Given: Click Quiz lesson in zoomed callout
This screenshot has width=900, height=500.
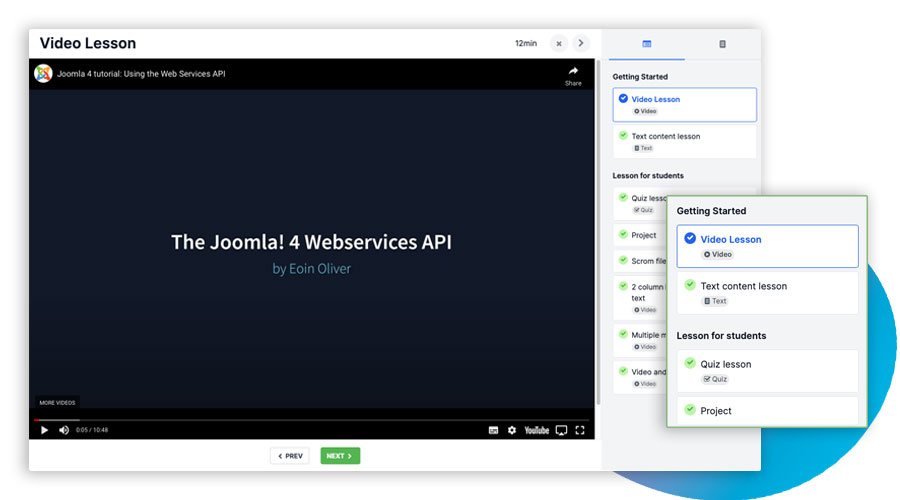Looking at the screenshot, I should click(767, 371).
